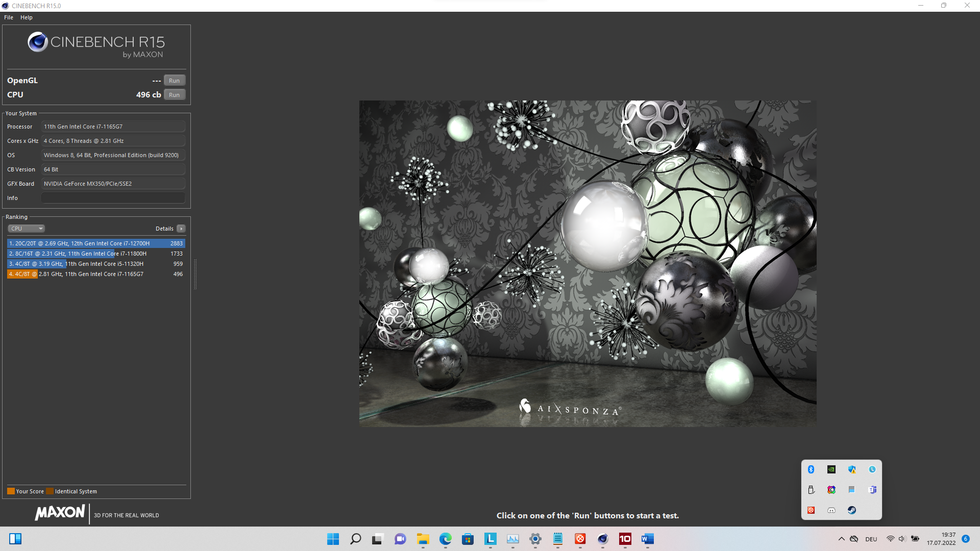Click Bluetooth icon in tray overflow
This screenshot has height=551, width=980.
[811, 469]
